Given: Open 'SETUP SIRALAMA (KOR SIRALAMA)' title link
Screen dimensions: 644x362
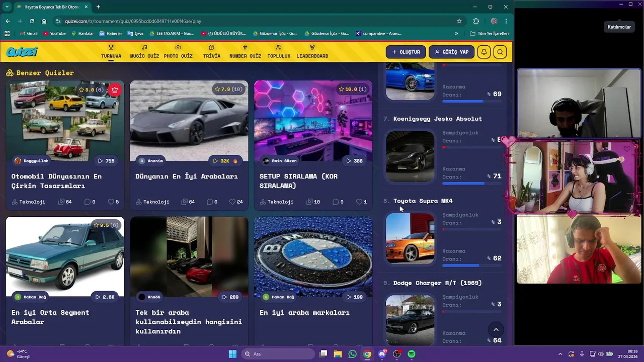Looking at the screenshot, I should [x=298, y=181].
